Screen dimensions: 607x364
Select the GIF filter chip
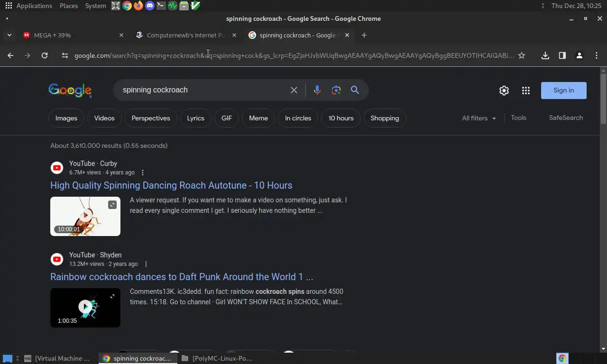[227, 118]
